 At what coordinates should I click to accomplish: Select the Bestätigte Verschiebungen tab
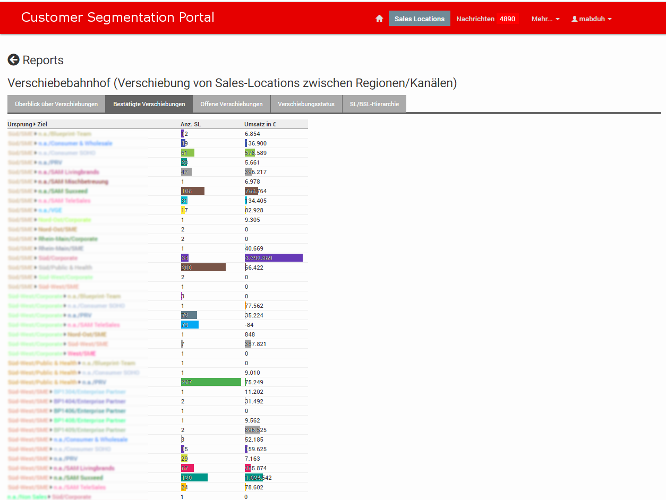tap(149, 104)
